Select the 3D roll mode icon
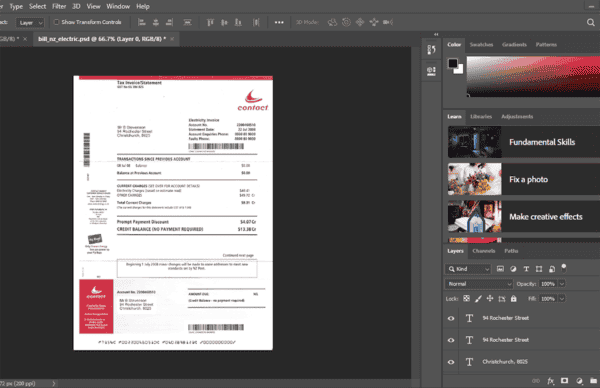600x388 pixels. pyautogui.click(x=346, y=23)
